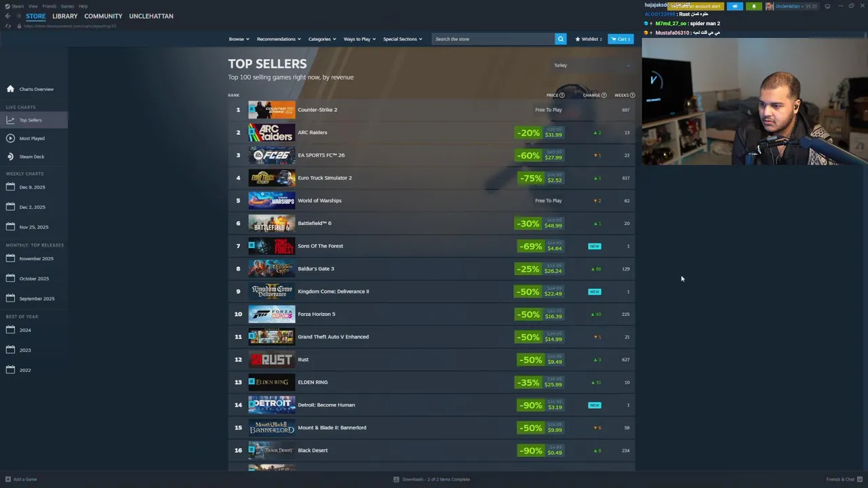Image resolution: width=868 pixels, height=488 pixels.
Task: Click the Add a Game plus icon
Action: tap(7, 479)
